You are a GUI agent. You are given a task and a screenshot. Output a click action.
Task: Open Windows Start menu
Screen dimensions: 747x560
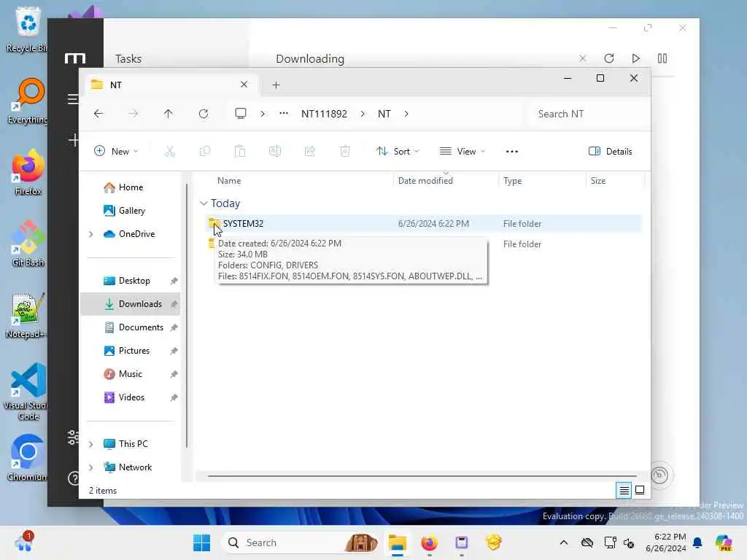click(202, 542)
